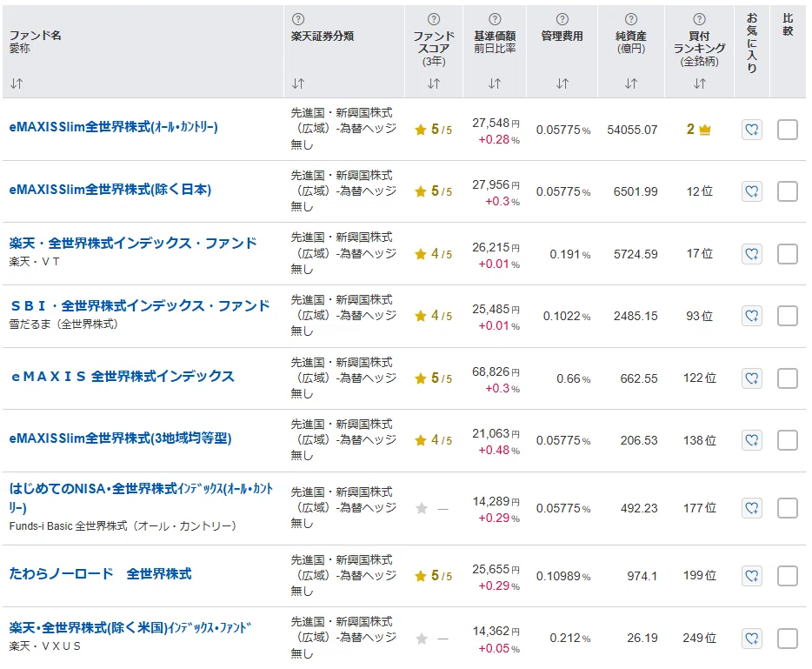Open SBI・全世界株式インデックス・ファンド link
This screenshot has width=812, height=669.
coord(140,305)
